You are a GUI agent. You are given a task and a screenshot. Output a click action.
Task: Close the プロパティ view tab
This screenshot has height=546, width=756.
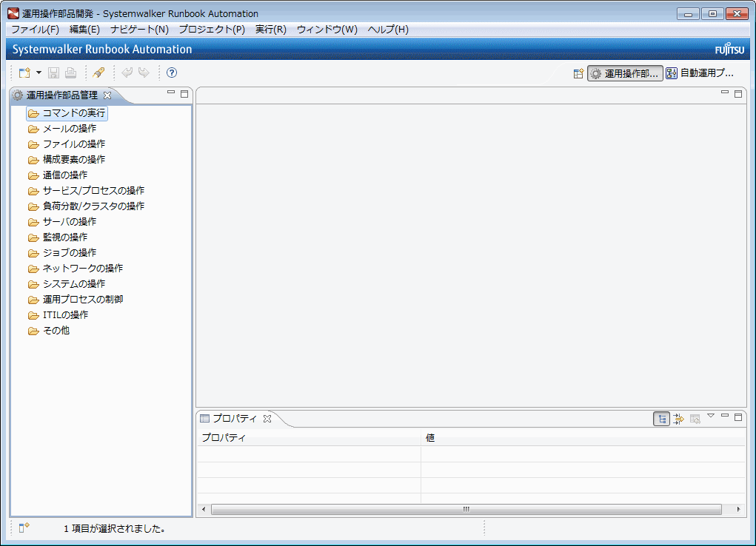tap(267, 419)
